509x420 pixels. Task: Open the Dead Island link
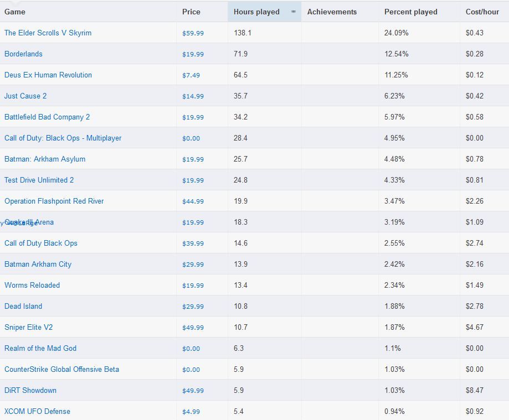tap(23, 306)
